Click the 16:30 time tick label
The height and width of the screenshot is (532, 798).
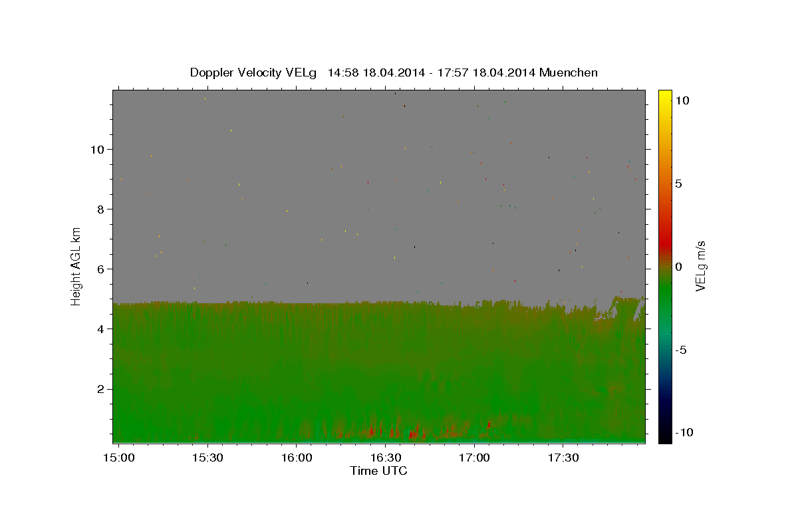(386, 458)
